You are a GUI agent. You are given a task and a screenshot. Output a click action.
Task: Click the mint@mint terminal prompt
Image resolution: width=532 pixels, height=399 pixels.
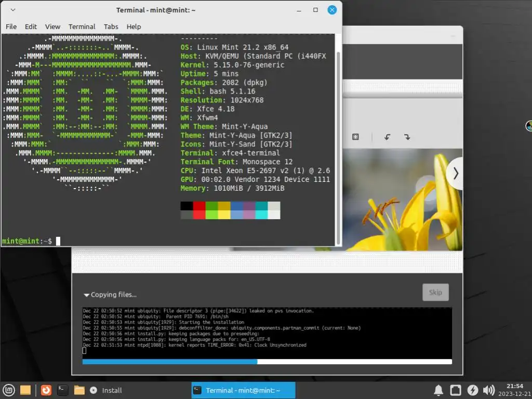(x=27, y=241)
